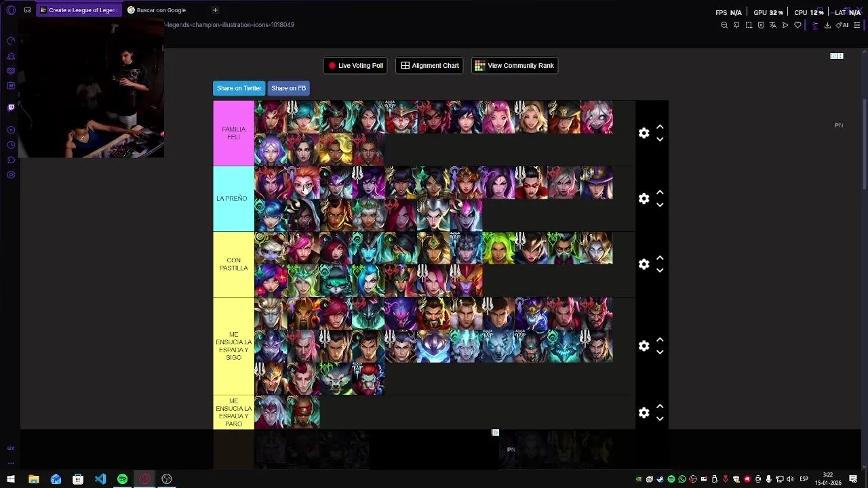Open settings gear for FAMILIA FELI row

click(x=644, y=134)
